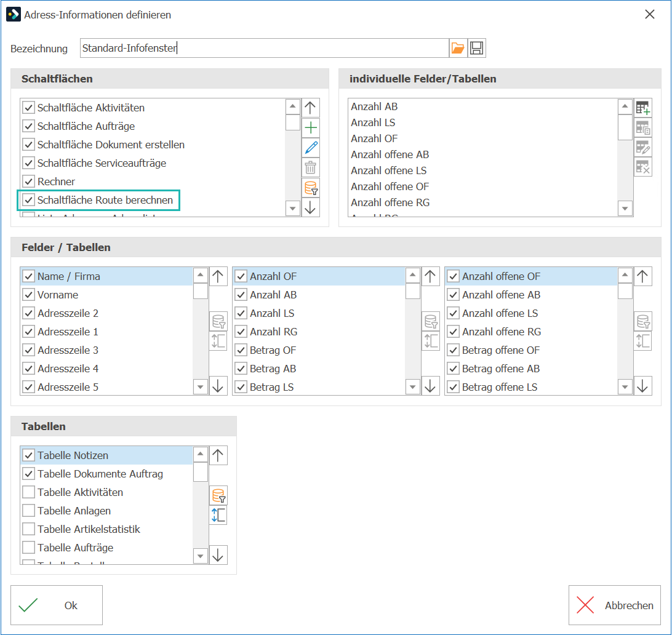The image size is (672, 635).
Task: Uncheck Schaltfläche Aktivitäten
Action: [x=29, y=108]
